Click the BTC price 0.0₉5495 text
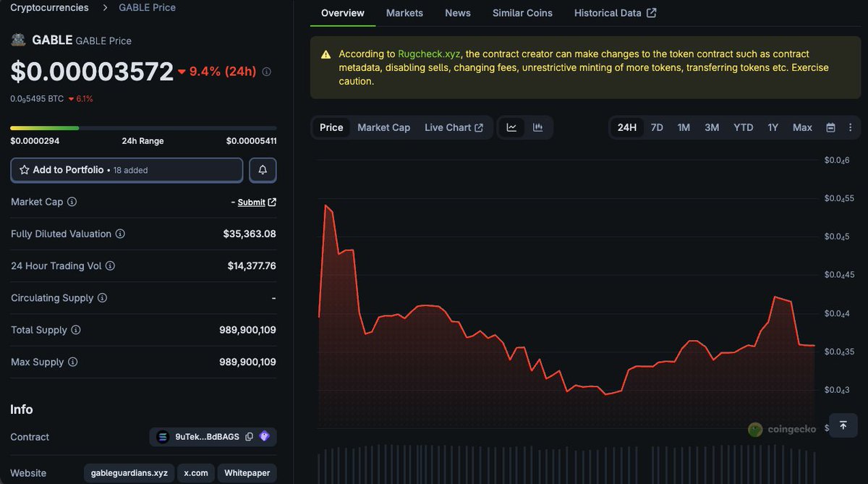 pos(37,98)
